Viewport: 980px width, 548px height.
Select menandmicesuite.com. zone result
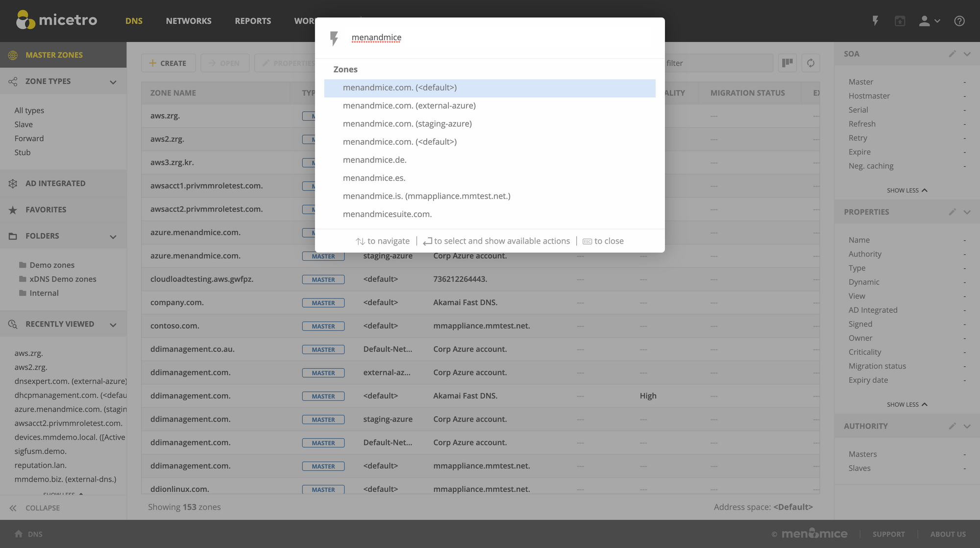point(490,214)
